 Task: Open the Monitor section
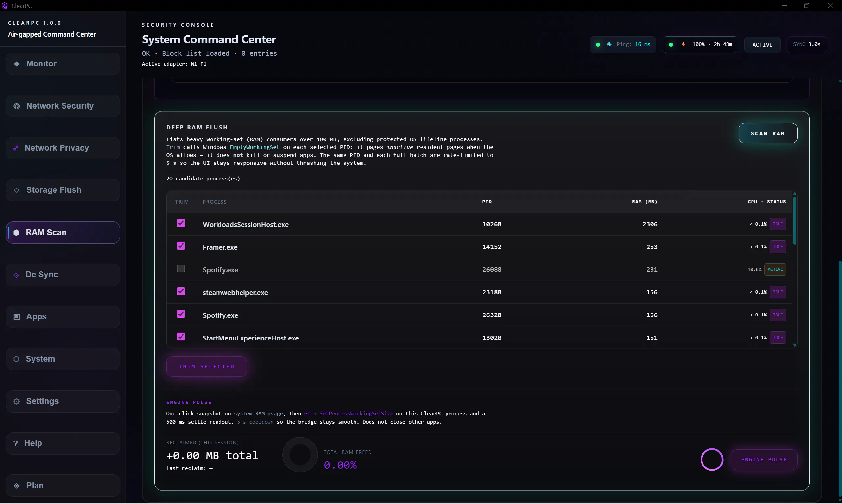[63, 64]
